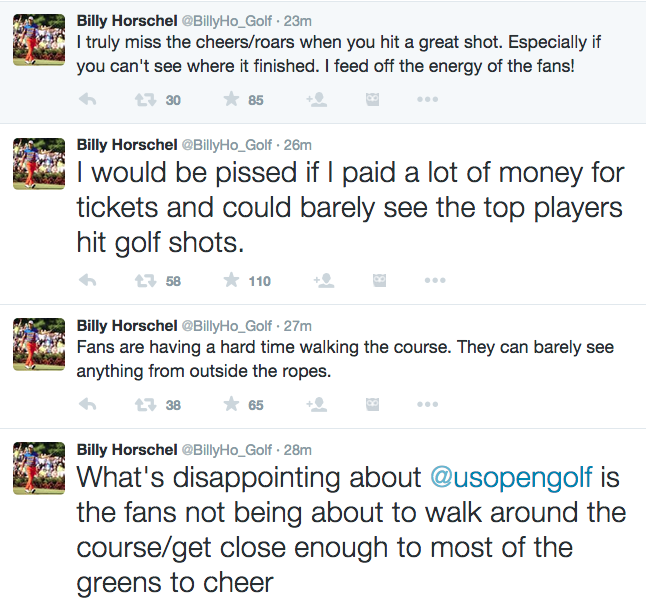Open Billy Horschel profile from top tweet

pos(126,21)
